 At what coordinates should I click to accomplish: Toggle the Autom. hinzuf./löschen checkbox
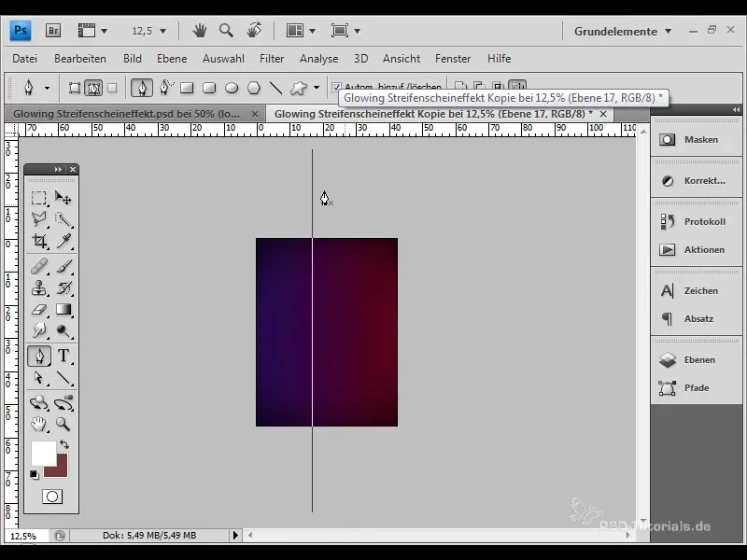[336, 87]
